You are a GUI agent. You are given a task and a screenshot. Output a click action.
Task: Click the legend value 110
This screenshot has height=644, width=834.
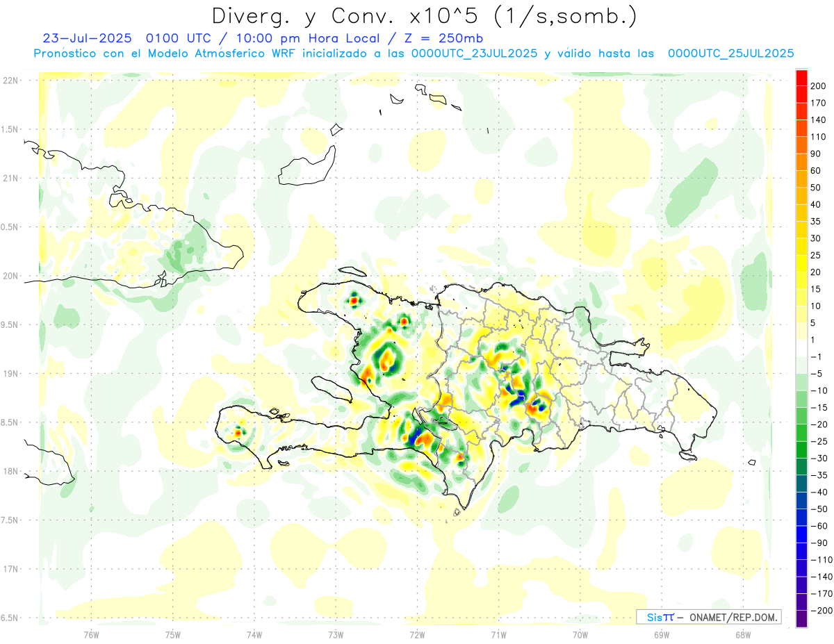(819, 137)
